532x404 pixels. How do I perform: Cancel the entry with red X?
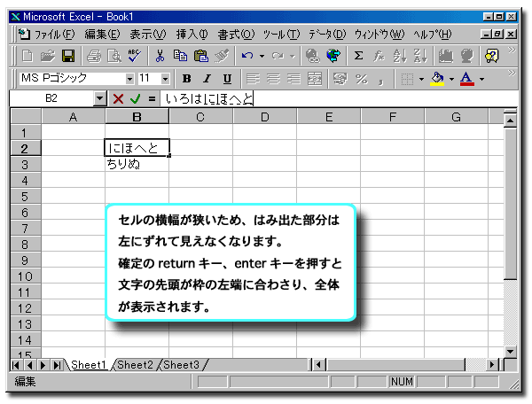pyautogui.click(x=118, y=98)
